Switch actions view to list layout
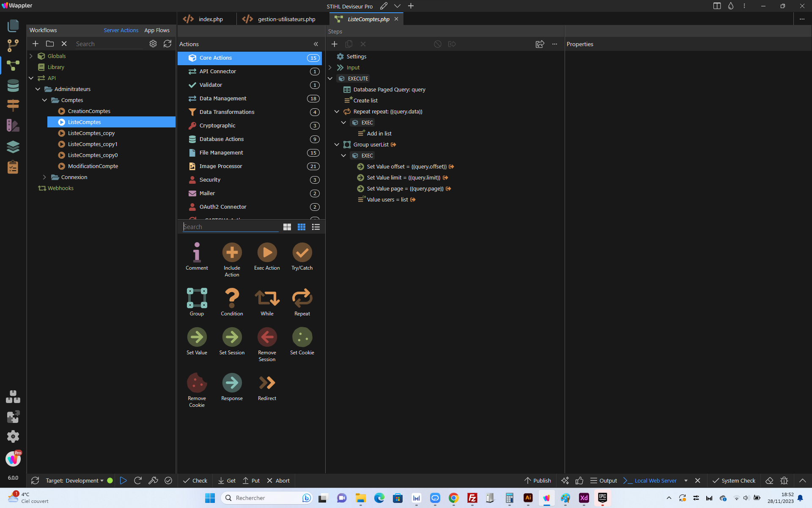 point(316,227)
